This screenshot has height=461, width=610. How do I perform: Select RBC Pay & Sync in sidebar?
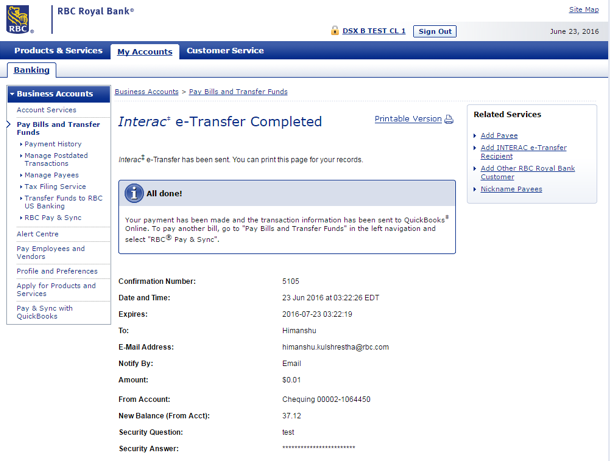click(x=53, y=217)
